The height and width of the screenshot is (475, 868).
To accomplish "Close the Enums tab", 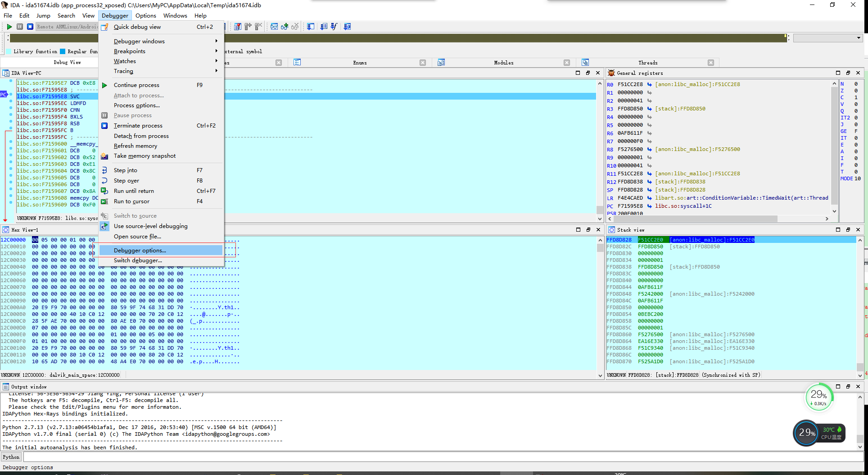I will (x=422, y=63).
